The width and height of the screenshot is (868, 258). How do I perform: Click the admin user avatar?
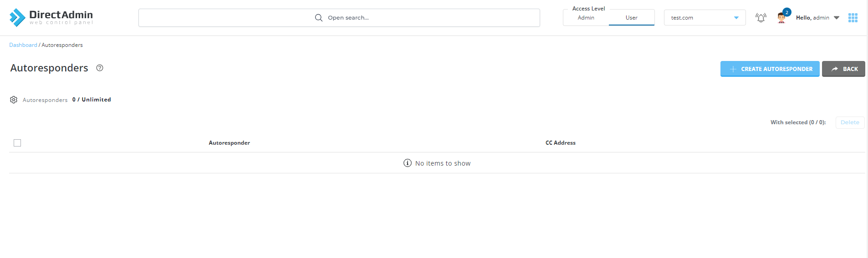point(781,18)
